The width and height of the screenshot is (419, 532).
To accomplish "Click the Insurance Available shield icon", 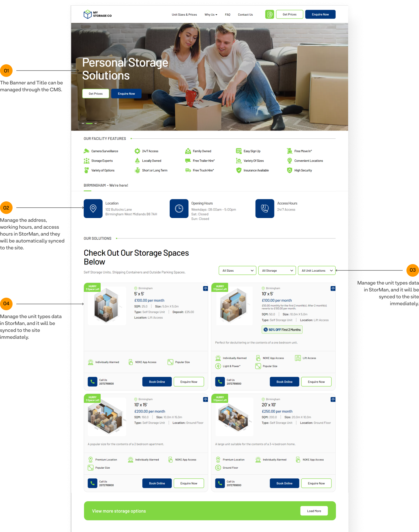I will [x=239, y=170].
